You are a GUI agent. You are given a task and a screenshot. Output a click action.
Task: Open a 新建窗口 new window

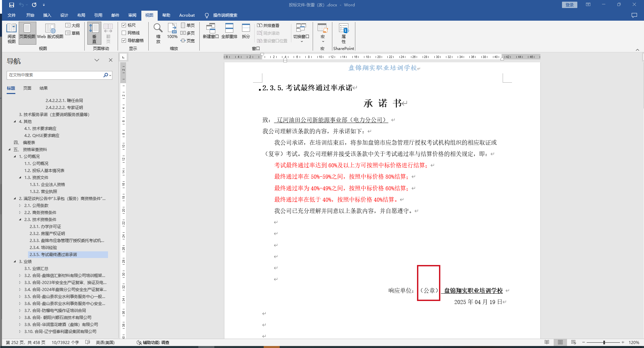(x=211, y=31)
